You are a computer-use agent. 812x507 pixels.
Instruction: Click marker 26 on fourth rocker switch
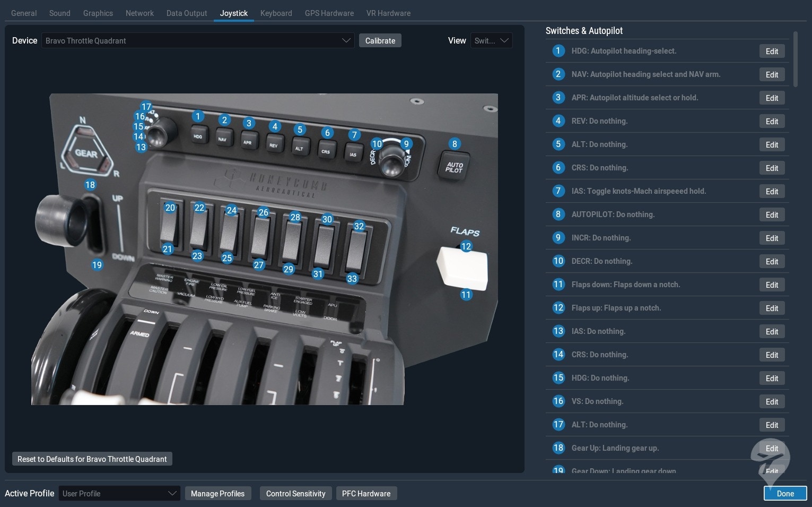pyautogui.click(x=263, y=212)
